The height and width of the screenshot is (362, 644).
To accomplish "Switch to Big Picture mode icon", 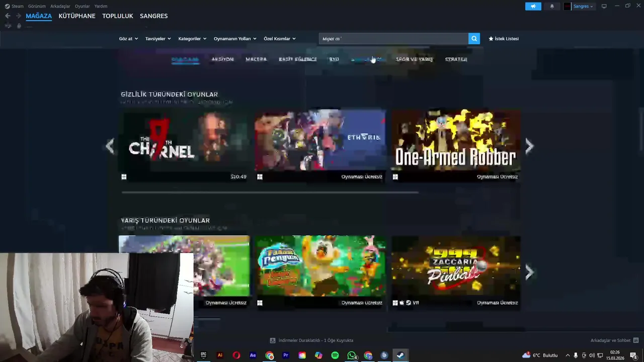I will point(604,6).
